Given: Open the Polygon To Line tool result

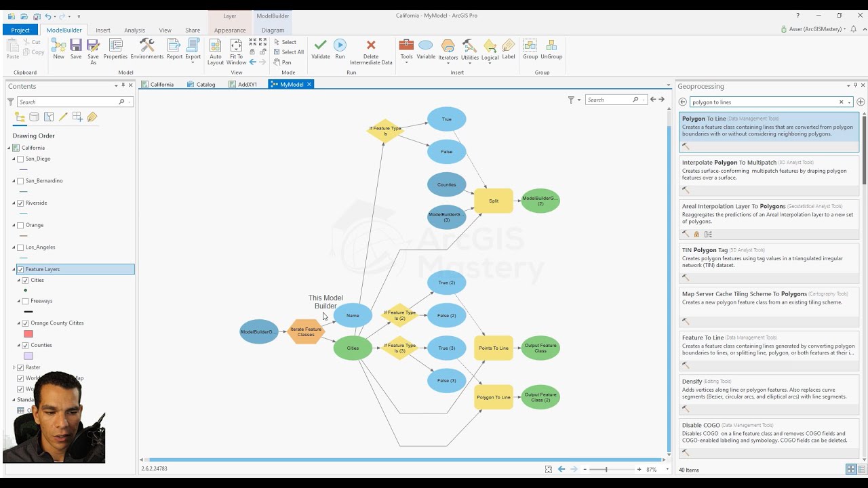Looking at the screenshot, I should (x=769, y=131).
